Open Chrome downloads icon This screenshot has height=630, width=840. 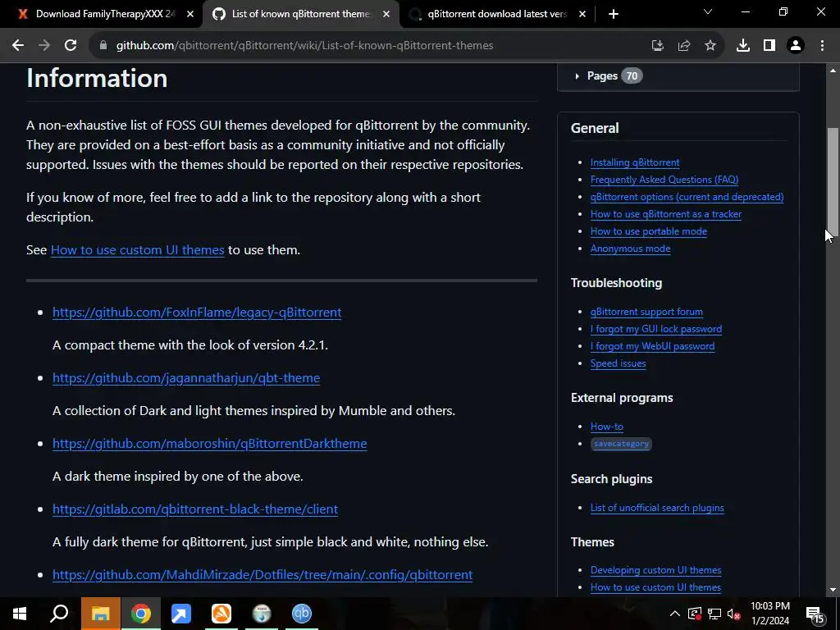743,46
